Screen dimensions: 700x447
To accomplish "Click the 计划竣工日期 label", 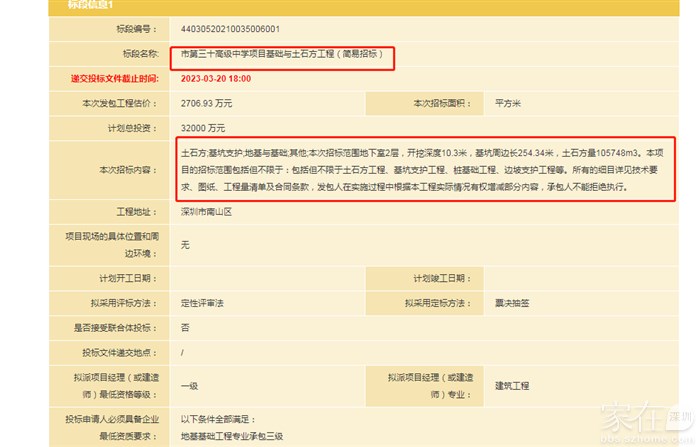I will (438, 278).
